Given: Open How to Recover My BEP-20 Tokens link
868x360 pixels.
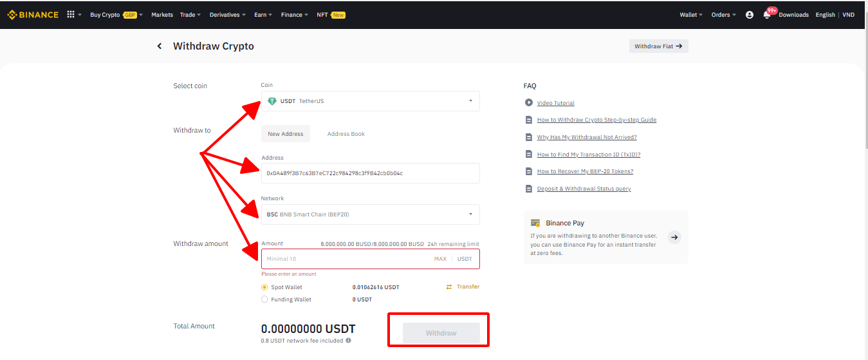Looking at the screenshot, I should tap(585, 171).
